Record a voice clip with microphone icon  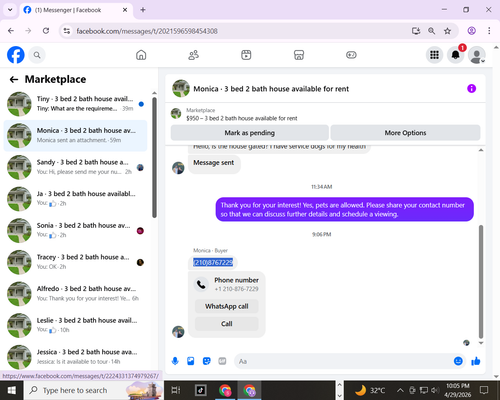point(175,361)
